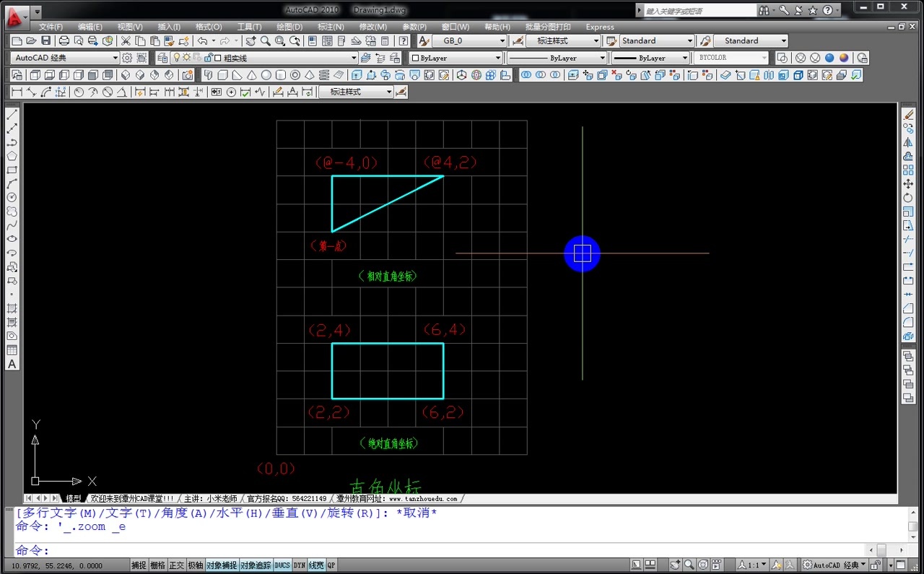Viewport: 924px width, 574px height.
Task: Click the Erase tool in the Modify toolbar
Action: coord(909,115)
